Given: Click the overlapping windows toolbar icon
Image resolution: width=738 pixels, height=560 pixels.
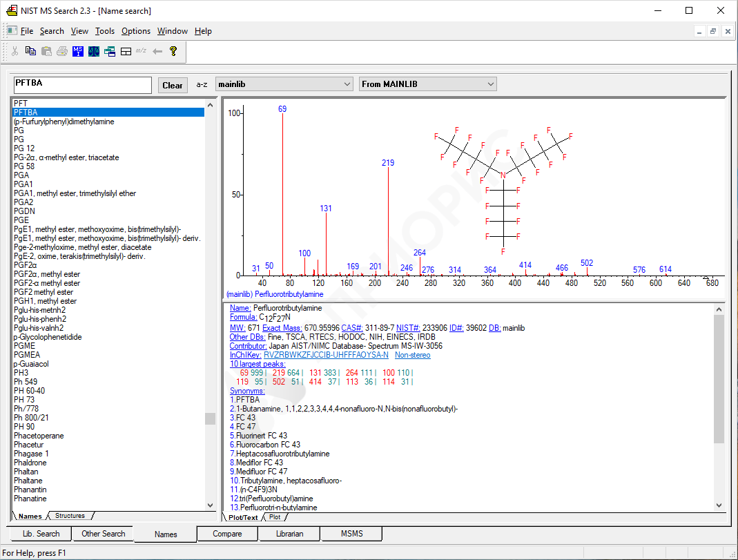Looking at the screenshot, I should pos(110,51).
